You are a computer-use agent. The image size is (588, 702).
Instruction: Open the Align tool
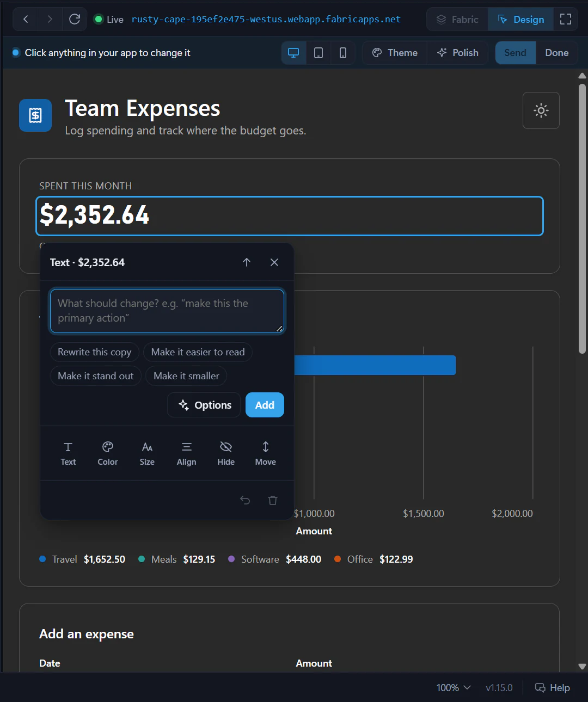(x=186, y=453)
